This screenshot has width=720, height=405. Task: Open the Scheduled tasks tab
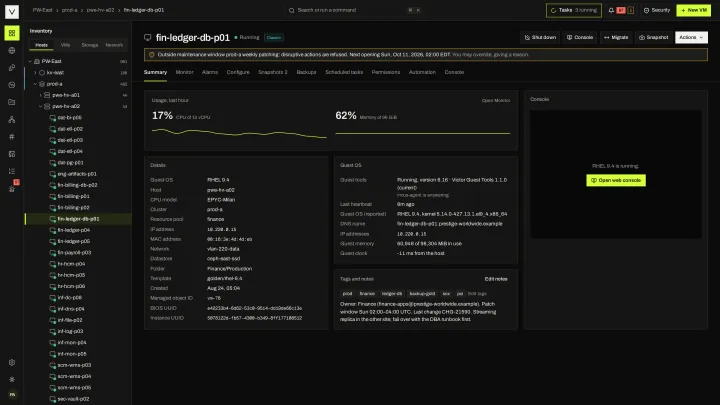tap(344, 72)
